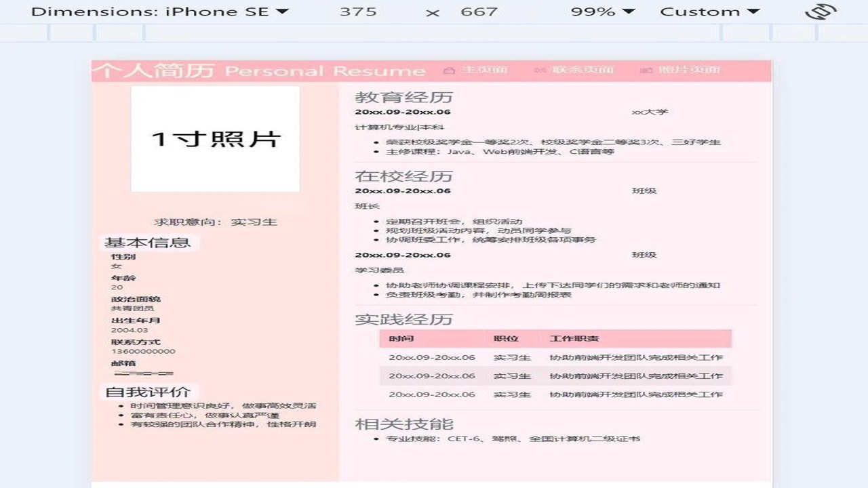
Task: Click the 时间 table column header
Action: 401,338
